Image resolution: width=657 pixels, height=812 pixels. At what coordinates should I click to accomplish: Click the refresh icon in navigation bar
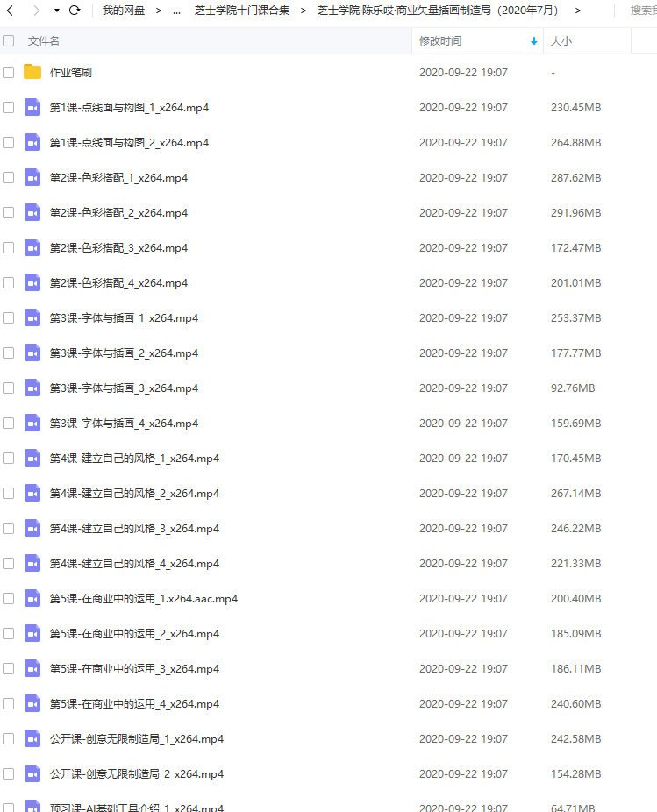75,10
